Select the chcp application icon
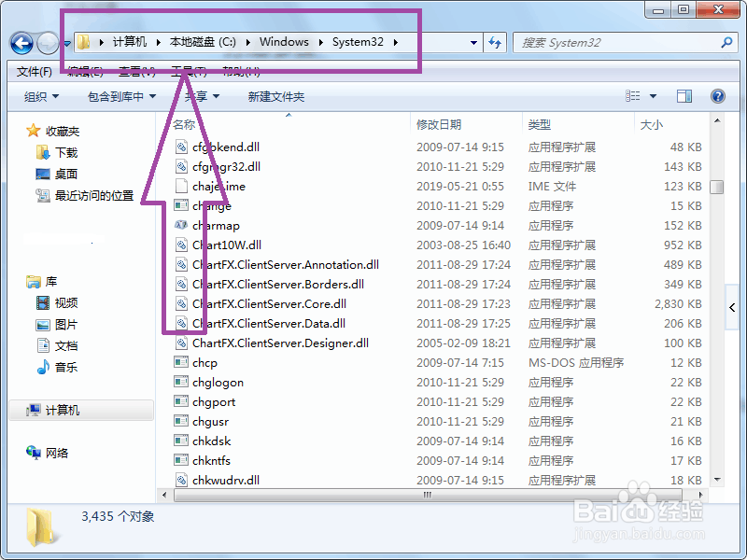Viewport: 747px width, 560px height. tap(181, 362)
